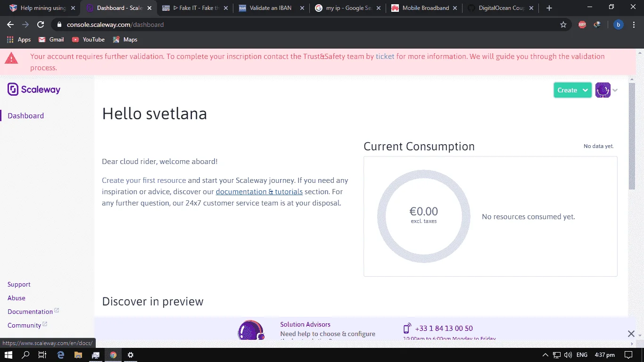Click the browser back arrow
The image size is (644, 362).
coord(10,25)
